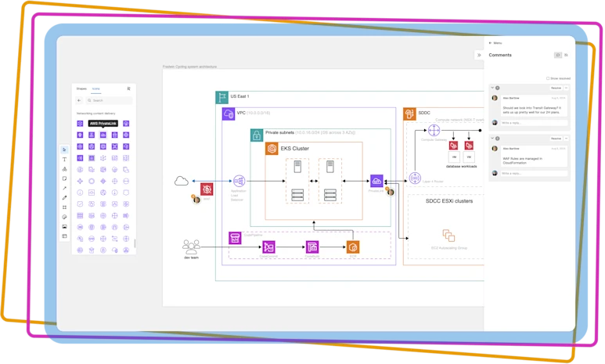
Task: Select the Text tool
Action: [x=64, y=160]
